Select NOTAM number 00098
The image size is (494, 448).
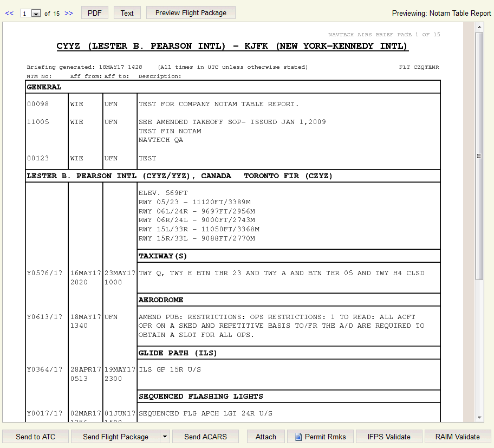coord(38,104)
